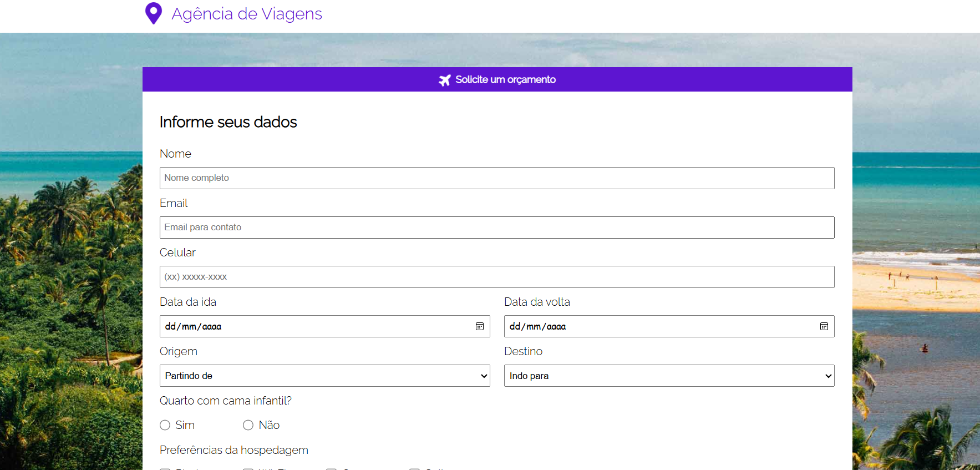Expand the 'Indo para' destination dropdown
980x470 pixels.
pos(669,376)
